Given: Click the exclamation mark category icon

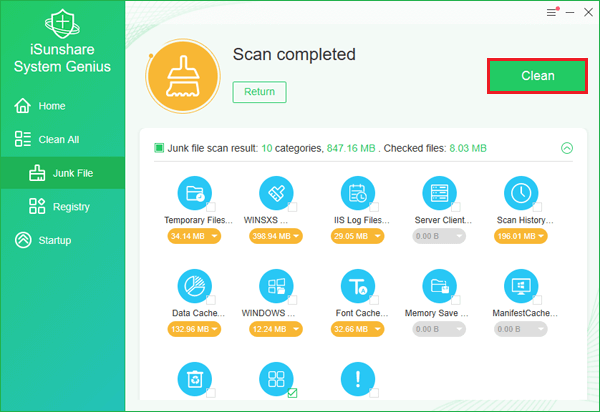Looking at the screenshot, I should point(358,379).
